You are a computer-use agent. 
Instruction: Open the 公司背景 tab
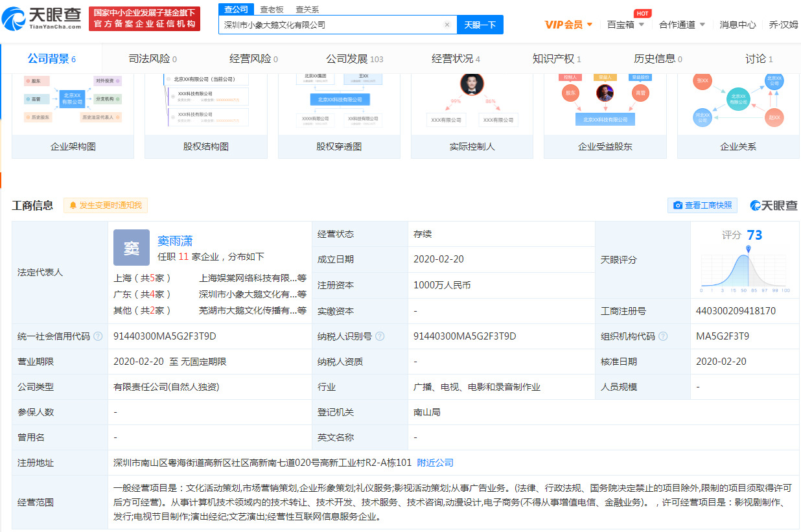coord(51,59)
